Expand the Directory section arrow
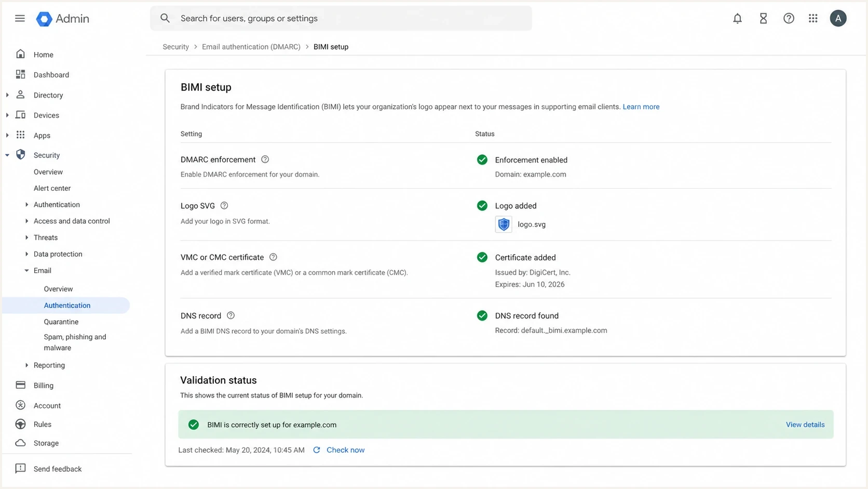This screenshot has width=868, height=489. click(x=7, y=95)
